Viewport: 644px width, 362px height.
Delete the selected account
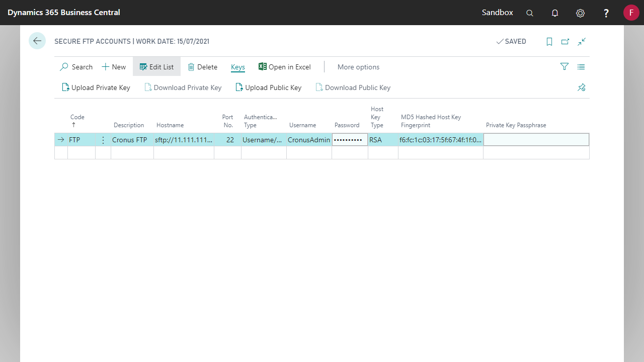(202, 67)
